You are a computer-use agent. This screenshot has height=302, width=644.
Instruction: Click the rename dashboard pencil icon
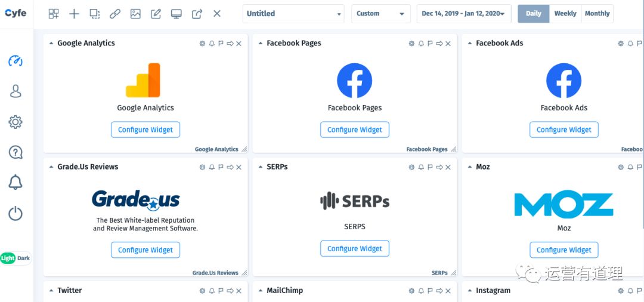point(156,14)
